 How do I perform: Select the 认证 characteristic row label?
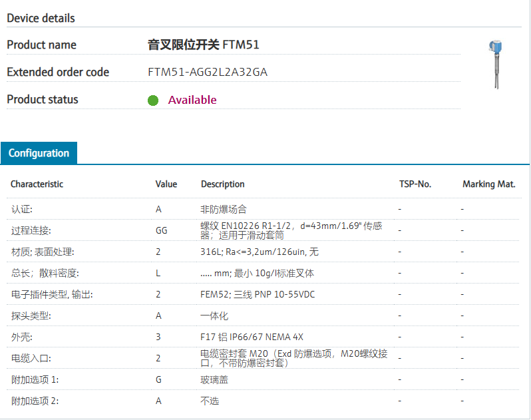[21, 209]
